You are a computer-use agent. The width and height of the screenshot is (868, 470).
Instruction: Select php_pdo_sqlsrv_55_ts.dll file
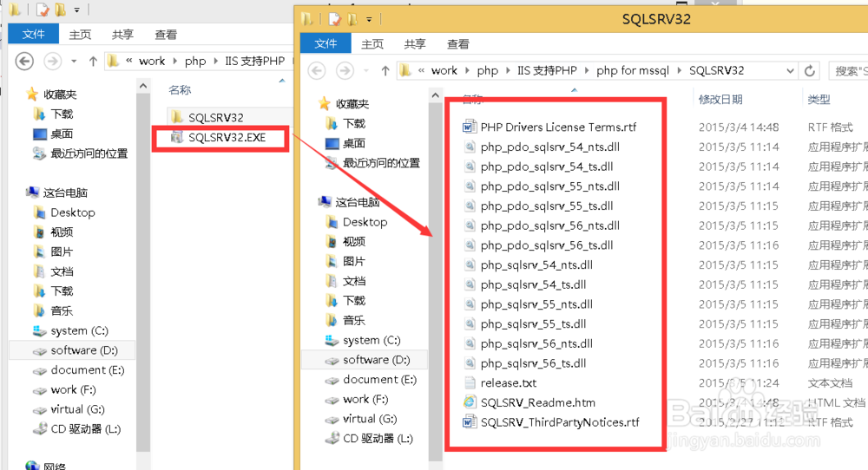(x=546, y=206)
